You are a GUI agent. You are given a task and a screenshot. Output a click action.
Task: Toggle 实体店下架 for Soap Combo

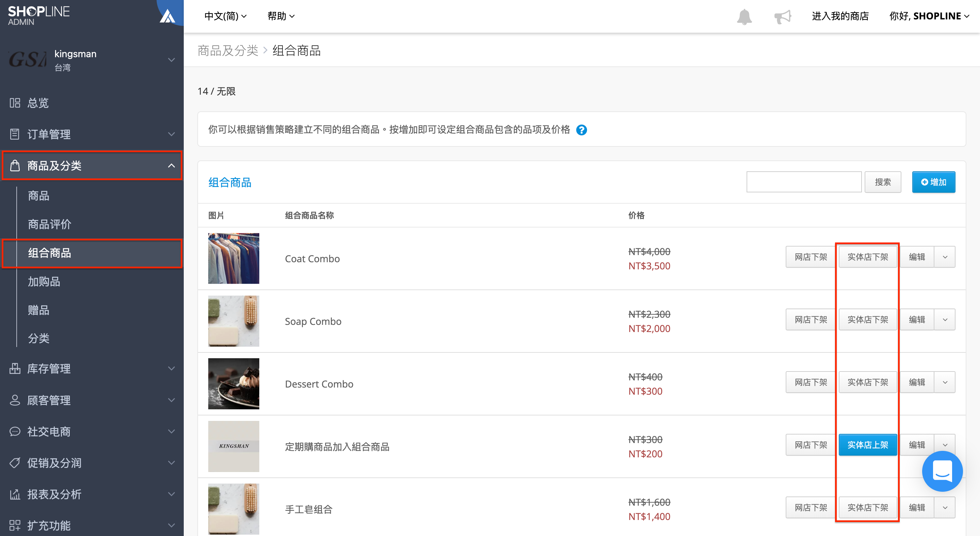click(868, 319)
